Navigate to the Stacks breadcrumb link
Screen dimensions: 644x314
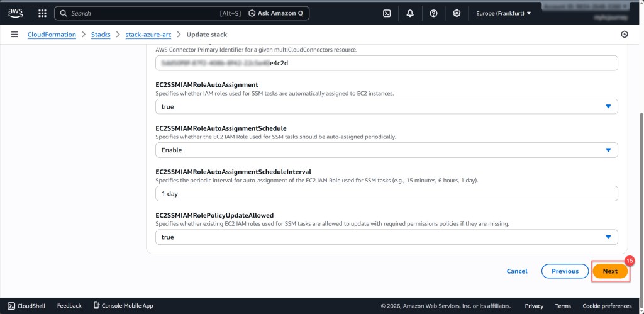[x=101, y=35]
